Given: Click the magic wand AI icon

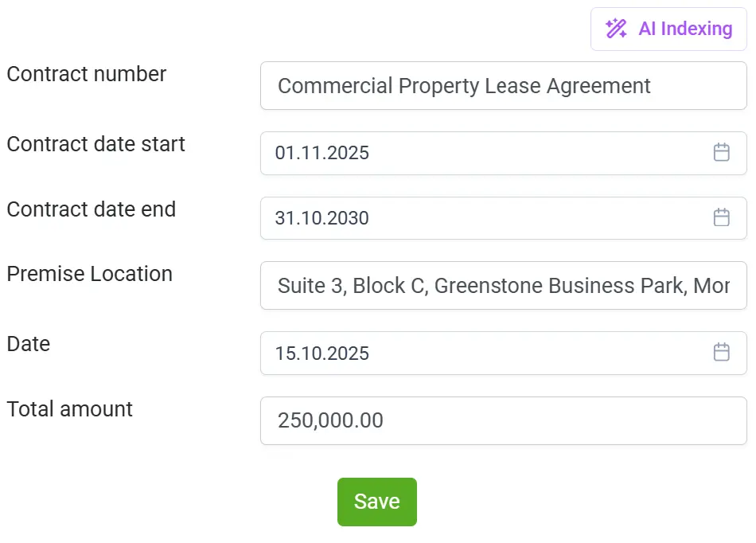Looking at the screenshot, I should click(616, 29).
